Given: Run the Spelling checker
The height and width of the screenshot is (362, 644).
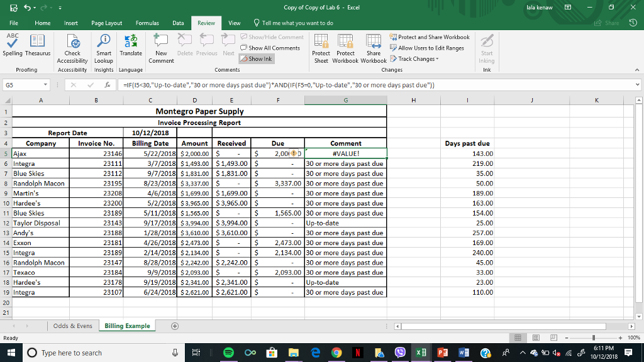Looking at the screenshot, I should click(12, 47).
